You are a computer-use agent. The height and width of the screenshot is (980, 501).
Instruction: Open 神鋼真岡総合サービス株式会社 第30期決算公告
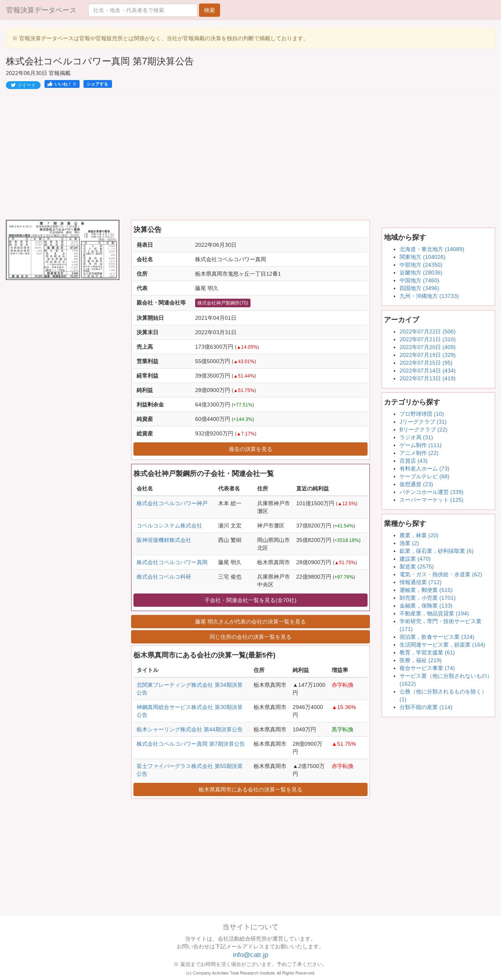[190, 711]
